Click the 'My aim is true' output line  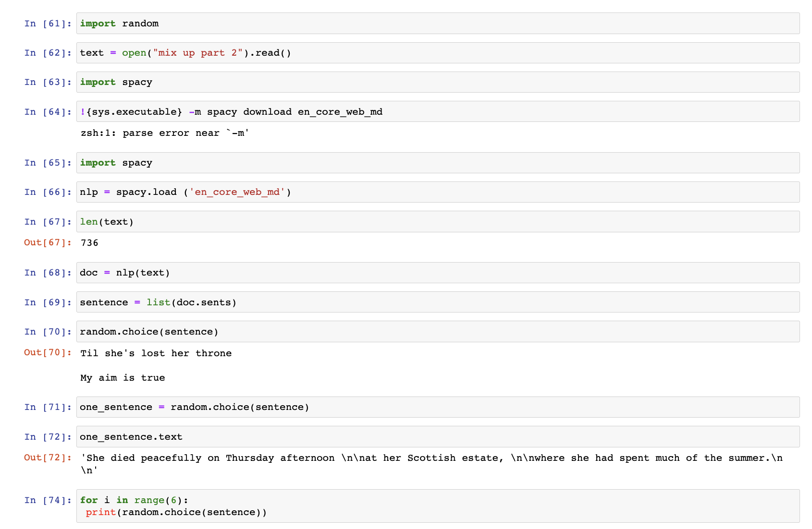pos(123,378)
